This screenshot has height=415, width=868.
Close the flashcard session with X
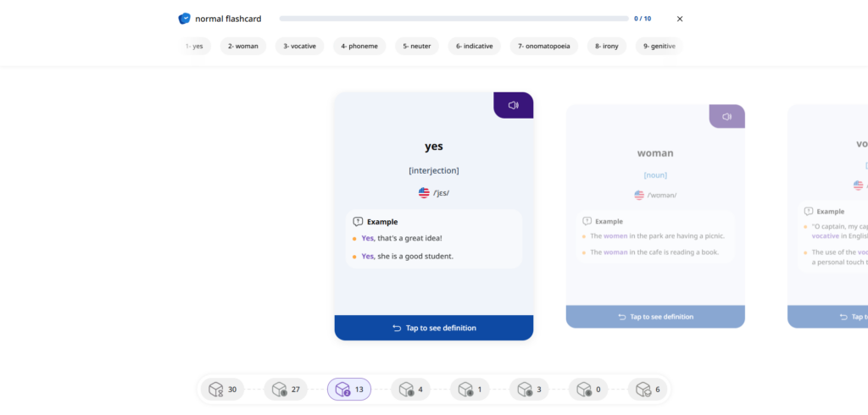(x=680, y=19)
